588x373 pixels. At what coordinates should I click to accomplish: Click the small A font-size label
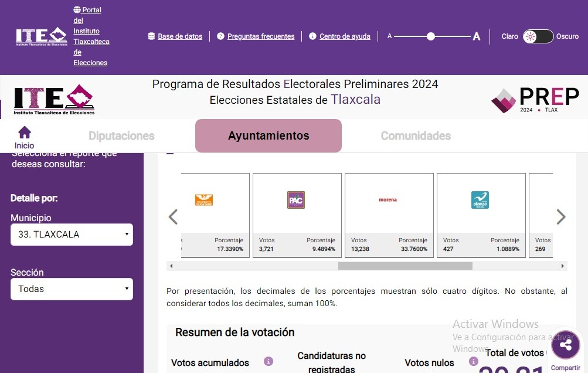[390, 36]
